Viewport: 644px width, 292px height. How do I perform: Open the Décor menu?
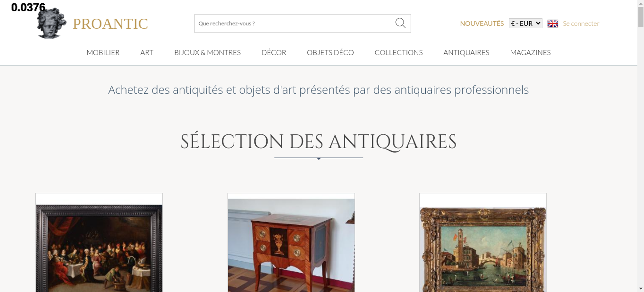274,52
